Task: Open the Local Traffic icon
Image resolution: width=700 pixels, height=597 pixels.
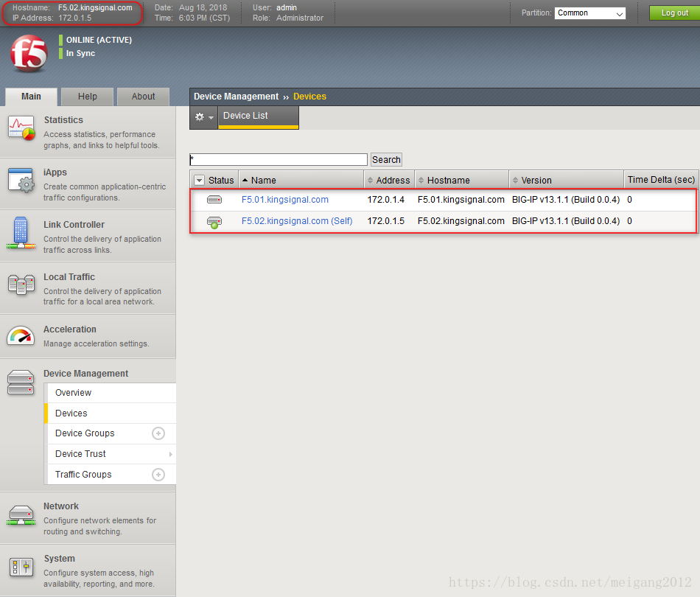Action: pyautogui.click(x=21, y=284)
